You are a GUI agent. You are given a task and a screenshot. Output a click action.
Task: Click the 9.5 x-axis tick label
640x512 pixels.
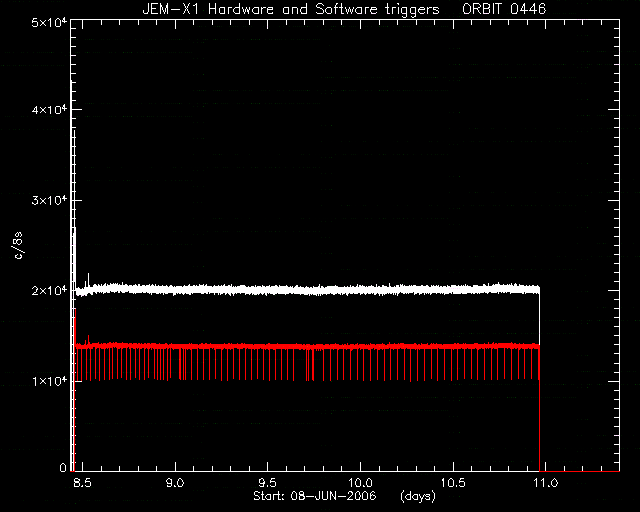click(x=267, y=483)
